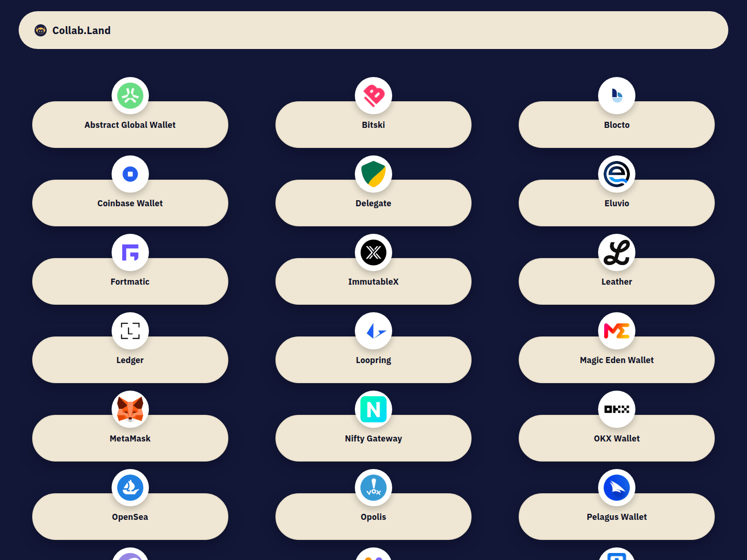Image resolution: width=747 pixels, height=560 pixels.
Task: Select the OpenSea sailboat icon
Action: coord(130,488)
